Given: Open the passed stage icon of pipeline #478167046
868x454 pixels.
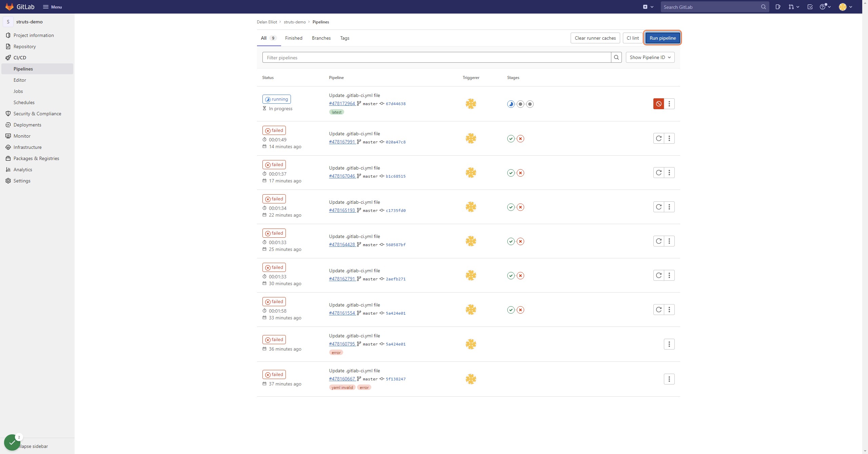Looking at the screenshot, I should (511, 173).
